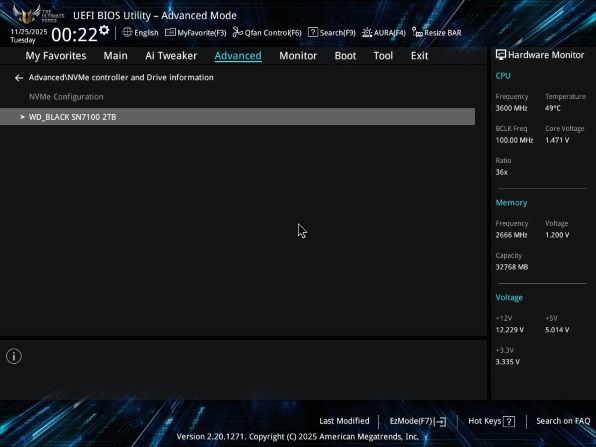Toggle Resize BAR icon

coord(417,33)
